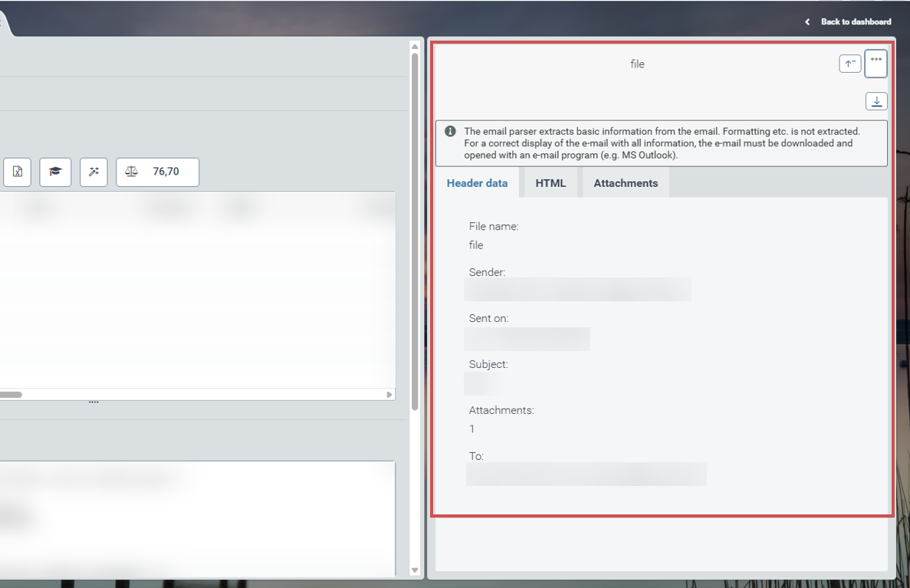Click the vertical scrollbar down arrow

(x=415, y=570)
